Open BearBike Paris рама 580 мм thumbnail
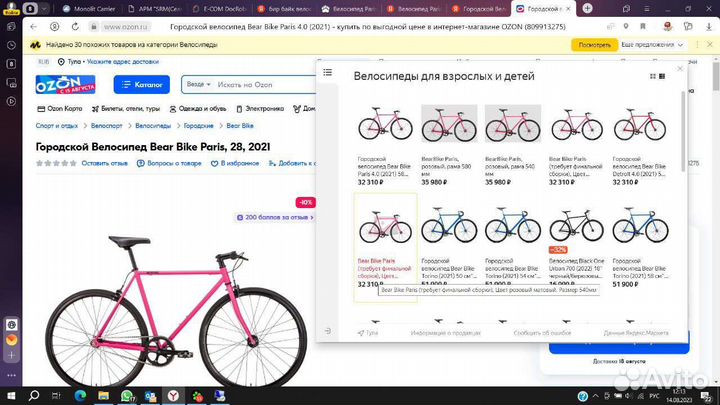This screenshot has width=720, height=405. (x=449, y=124)
